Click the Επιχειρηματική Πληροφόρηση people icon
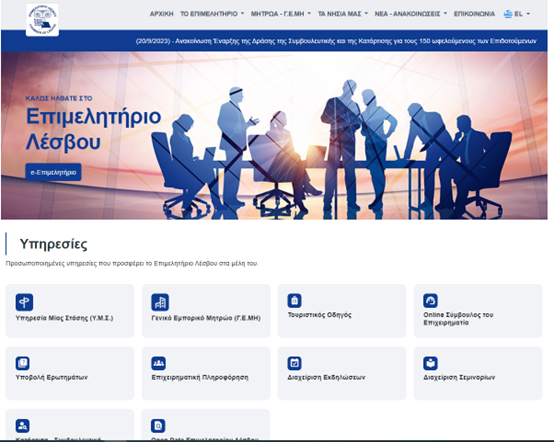 click(x=158, y=363)
